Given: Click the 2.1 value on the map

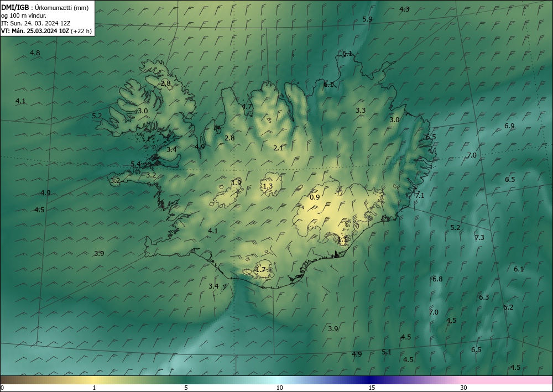Looking at the screenshot, I should [x=278, y=148].
